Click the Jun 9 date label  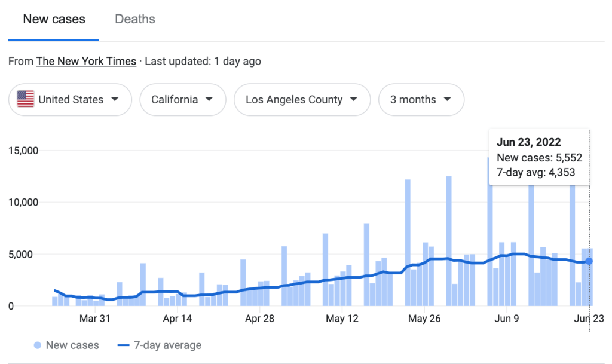(x=506, y=319)
